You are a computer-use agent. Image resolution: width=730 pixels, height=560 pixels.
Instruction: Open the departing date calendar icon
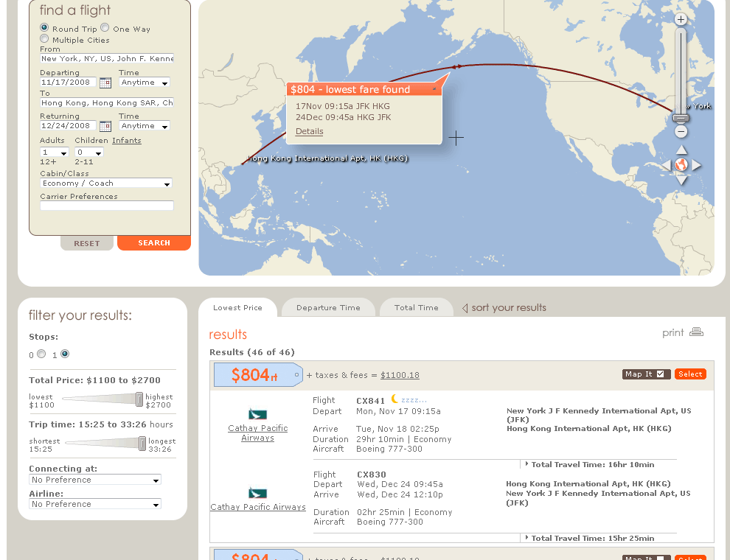[x=105, y=83]
